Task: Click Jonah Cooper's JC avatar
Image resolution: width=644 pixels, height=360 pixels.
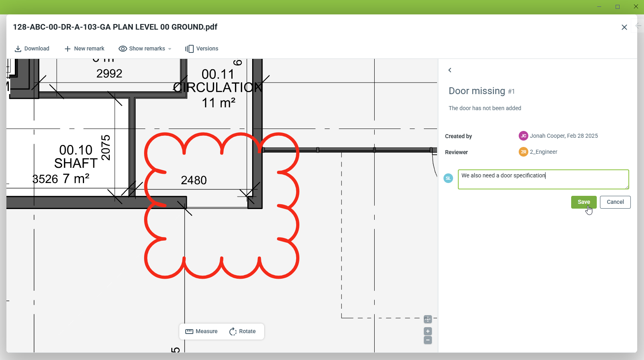Action: (x=523, y=136)
